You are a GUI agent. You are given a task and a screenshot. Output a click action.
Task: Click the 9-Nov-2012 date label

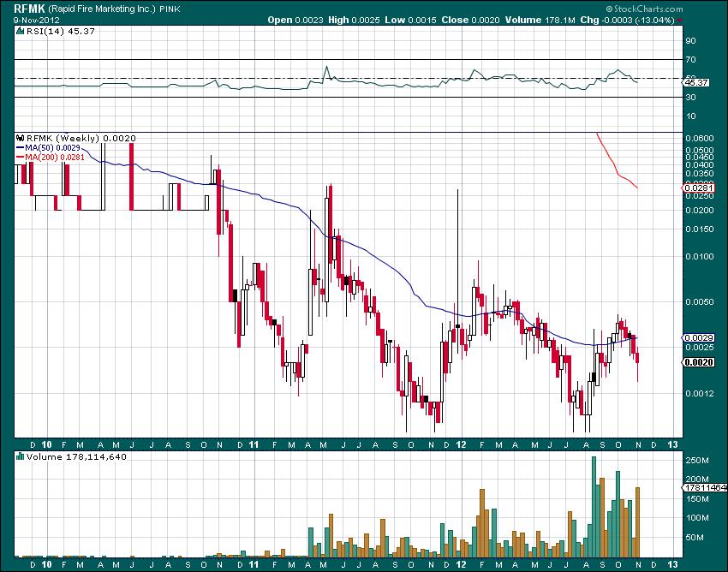[x=35, y=20]
